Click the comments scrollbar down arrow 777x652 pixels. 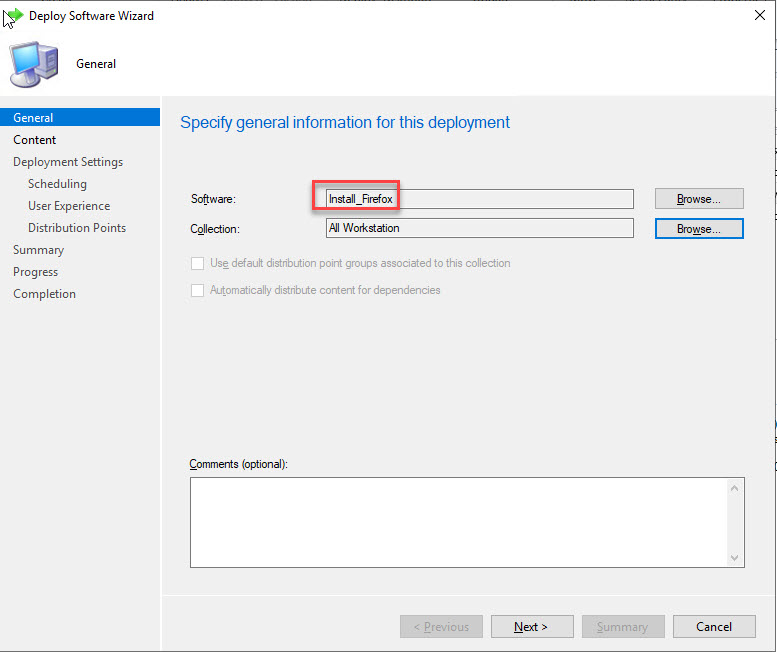click(735, 557)
